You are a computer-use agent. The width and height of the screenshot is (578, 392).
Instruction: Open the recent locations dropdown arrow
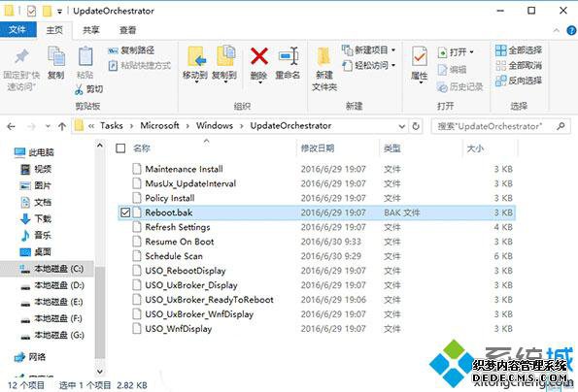tap(48, 126)
